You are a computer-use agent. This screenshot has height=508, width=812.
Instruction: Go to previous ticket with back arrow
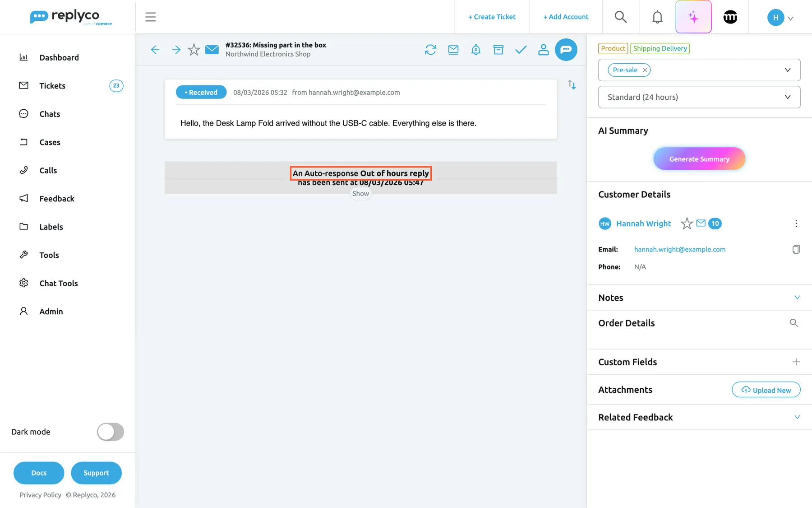click(155, 50)
